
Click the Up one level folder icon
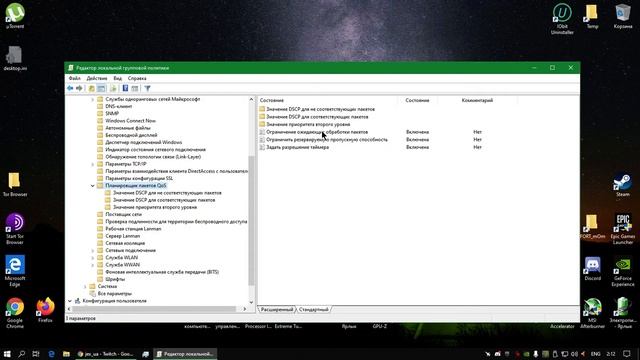click(91, 88)
